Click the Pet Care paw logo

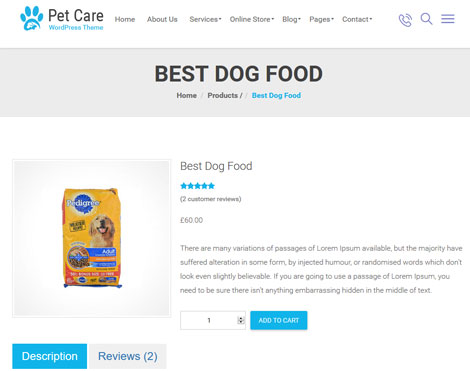32,18
